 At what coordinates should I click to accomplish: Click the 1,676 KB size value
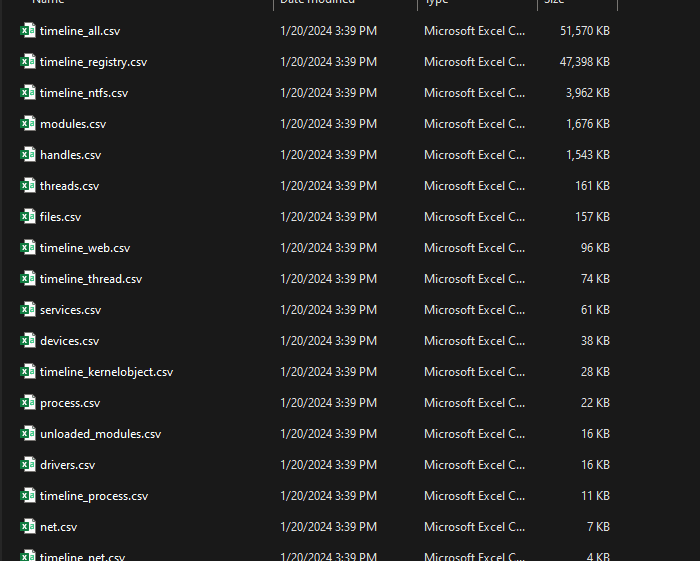[588, 124]
